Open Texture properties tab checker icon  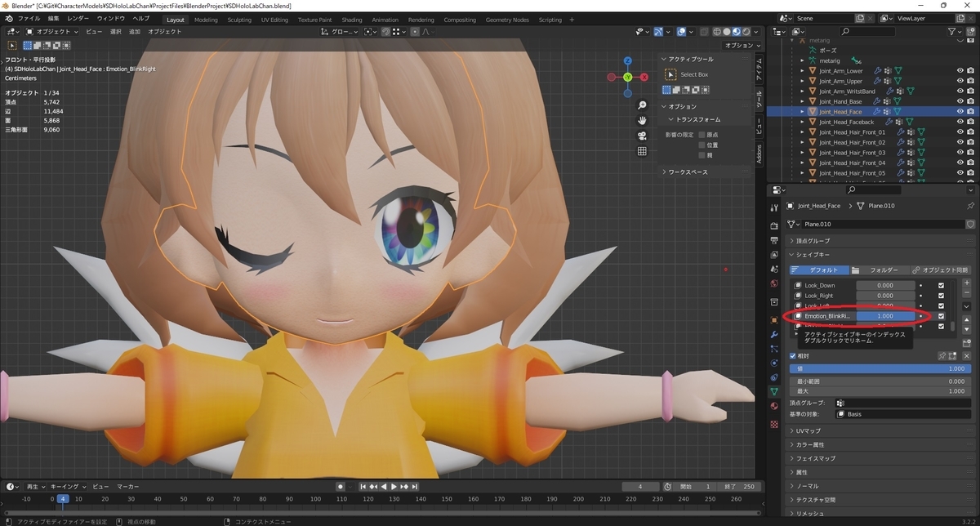pyautogui.click(x=774, y=425)
